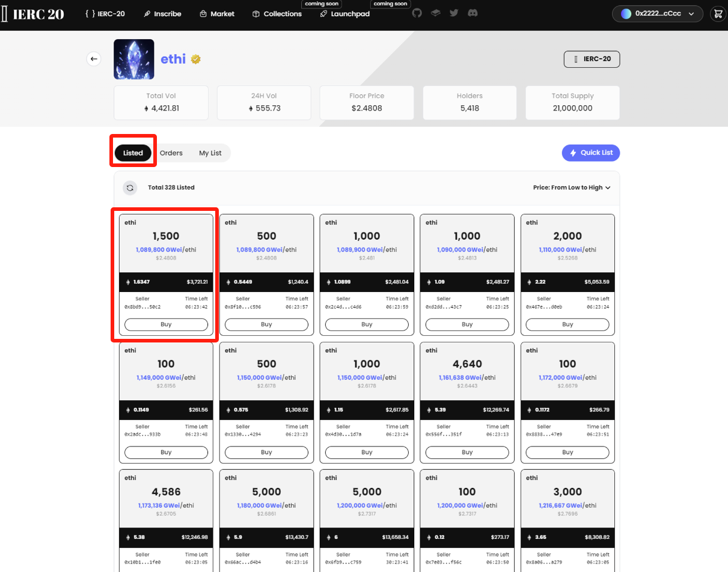The width and height of the screenshot is (728, 572).
Task: Open the Price: From Low to High sort dropdown
Action: tap(571, 187)
